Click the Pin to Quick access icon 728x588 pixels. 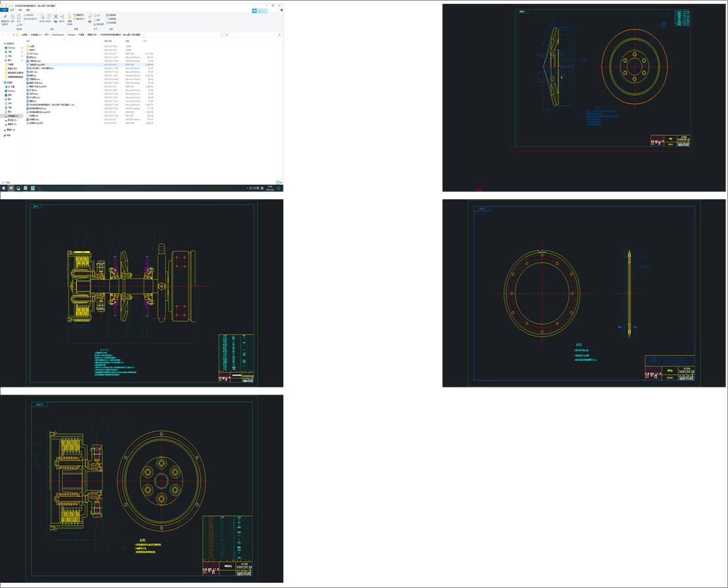click(5, 17)
